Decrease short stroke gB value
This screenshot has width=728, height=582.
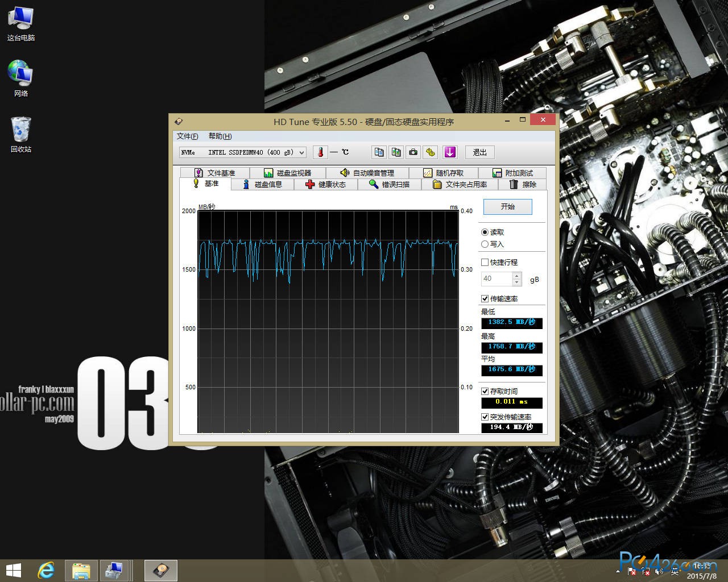[517, 282]
